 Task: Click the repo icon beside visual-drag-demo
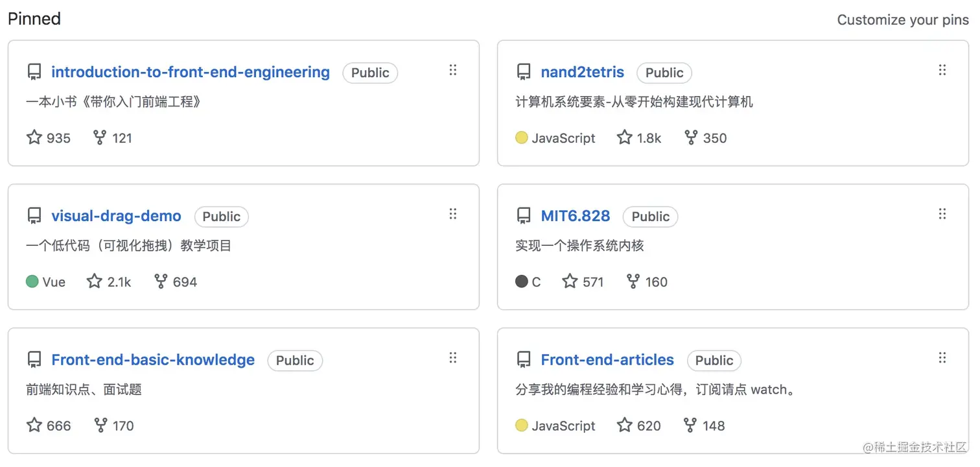click(x=34, y=216)
